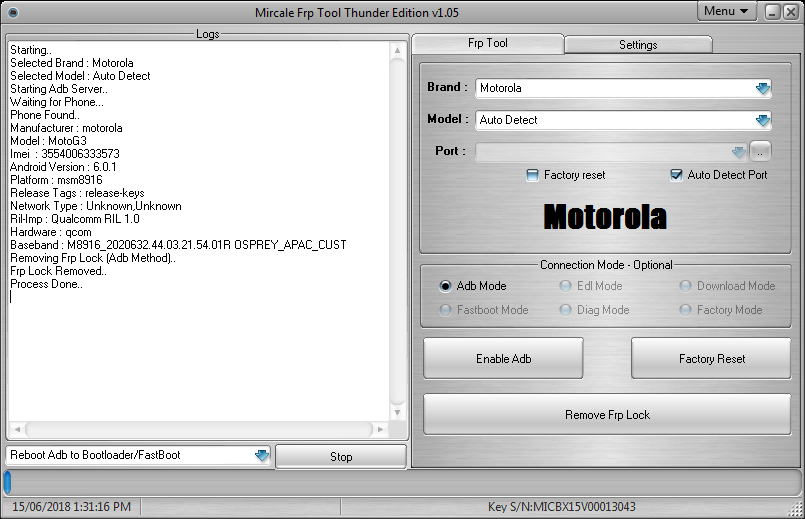805x519 pixels.
Task: Select the Edl Mode radio button
Action: (565, 286)
